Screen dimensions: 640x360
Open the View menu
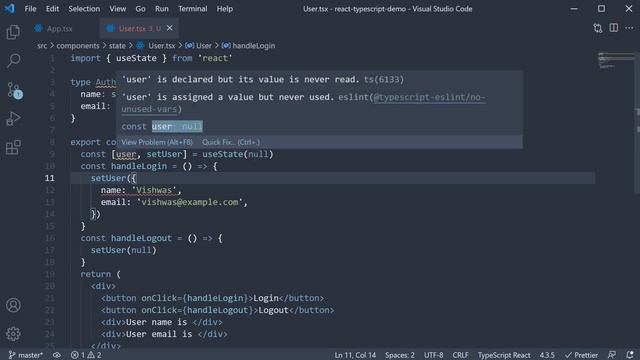coord(118,9)
